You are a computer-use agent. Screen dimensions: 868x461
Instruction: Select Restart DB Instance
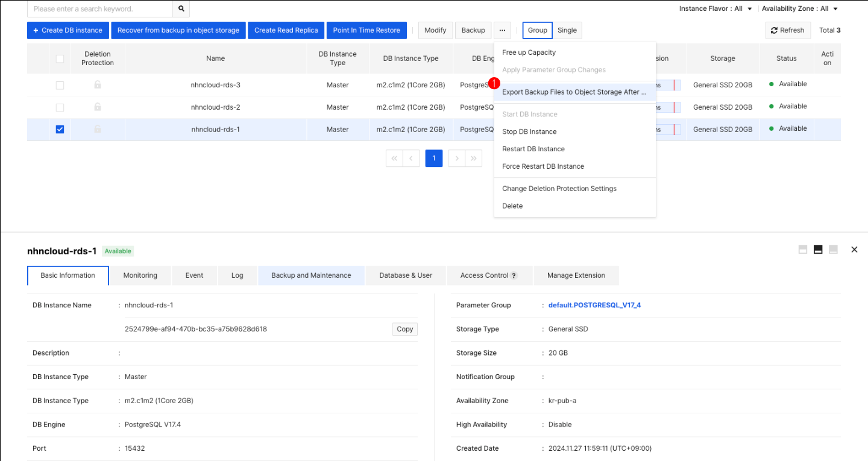[574, 149]
